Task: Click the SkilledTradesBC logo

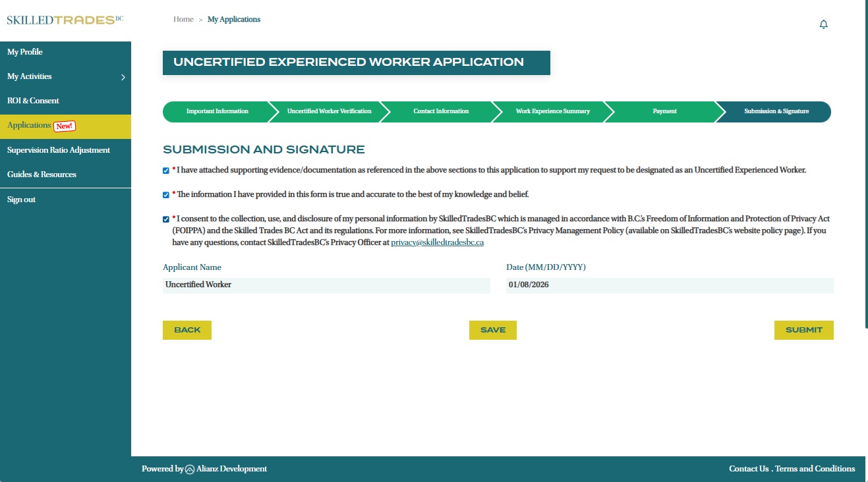Action: [65, 20]
